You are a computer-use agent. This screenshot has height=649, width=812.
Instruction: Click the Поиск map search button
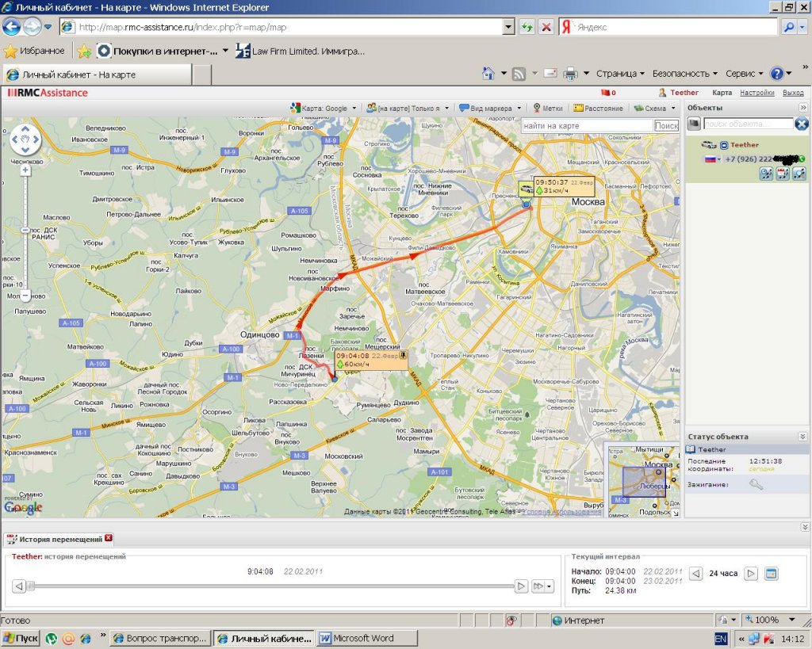click(x=666, y=125)
